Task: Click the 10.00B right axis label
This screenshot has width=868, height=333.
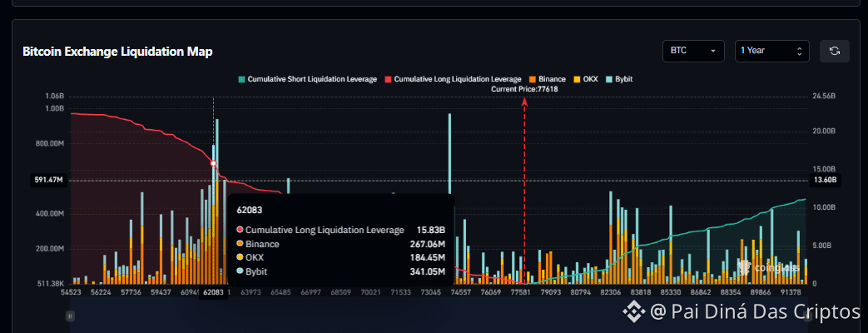Action: (824, 207)
